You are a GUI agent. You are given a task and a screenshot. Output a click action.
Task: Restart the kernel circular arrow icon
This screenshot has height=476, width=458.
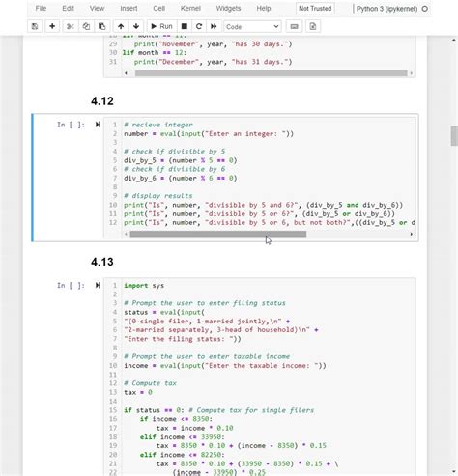[x=199, y=26]
